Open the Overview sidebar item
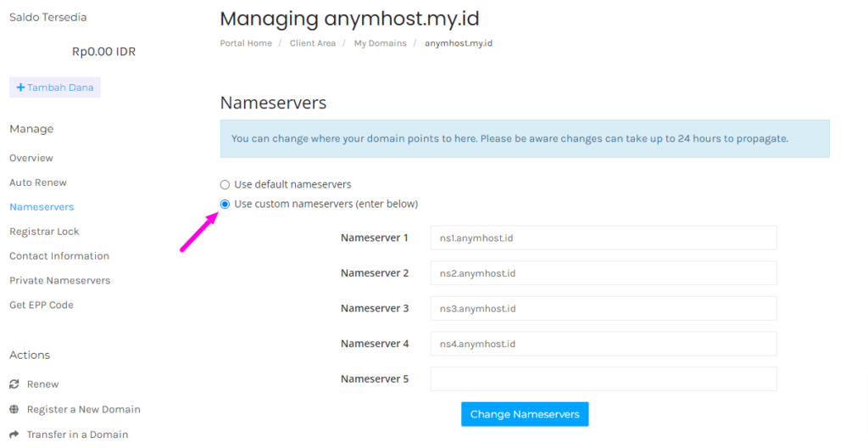 click(x=31, y=158)
